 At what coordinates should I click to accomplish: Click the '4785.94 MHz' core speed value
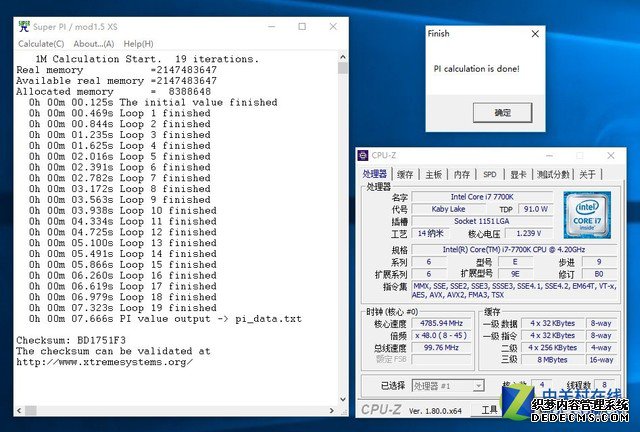(441, 323)
